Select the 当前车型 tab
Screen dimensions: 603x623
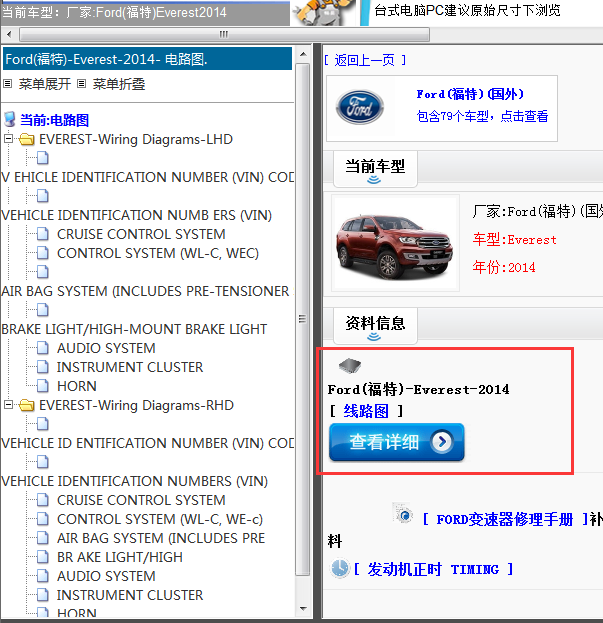tap(375, 169)
